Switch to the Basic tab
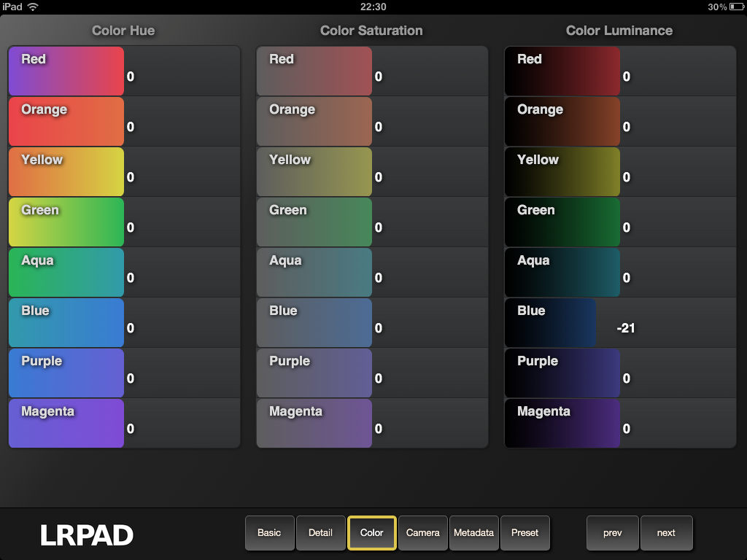The height and width of the screenshot is (560, 747). coord(270,533)
